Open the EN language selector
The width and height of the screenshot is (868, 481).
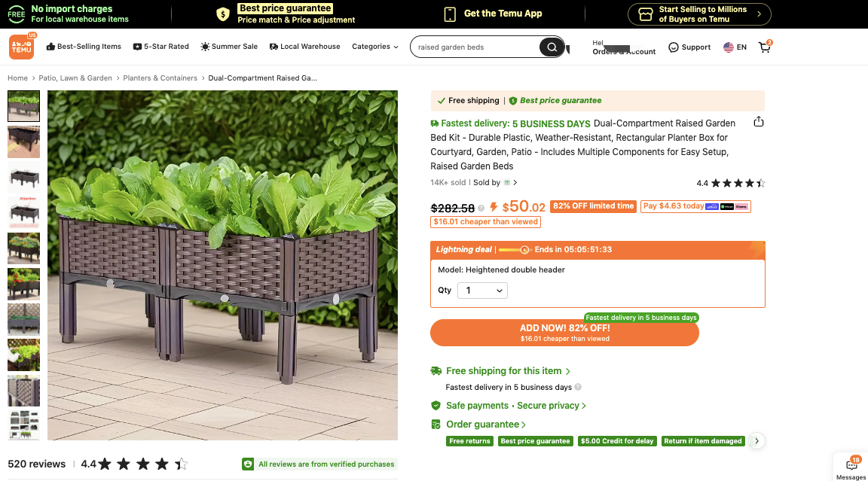pos(735,47)
